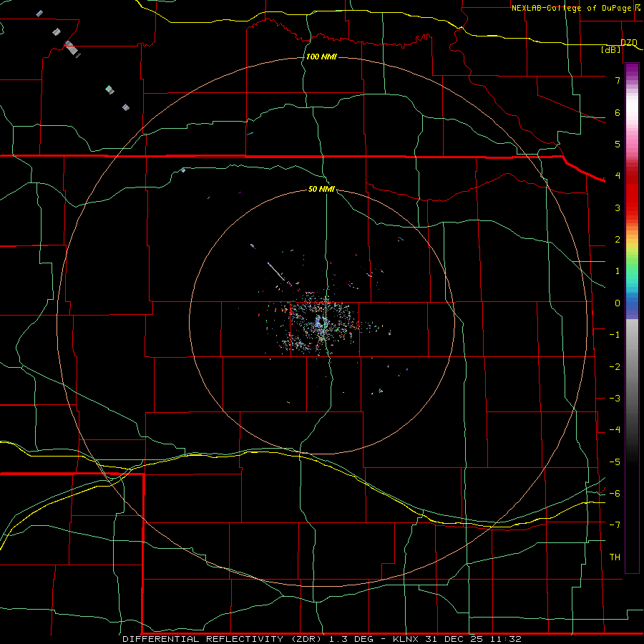Click the -5 value on color scale
The height and width of the screenshot is (644, 644).
pos(615,462)
